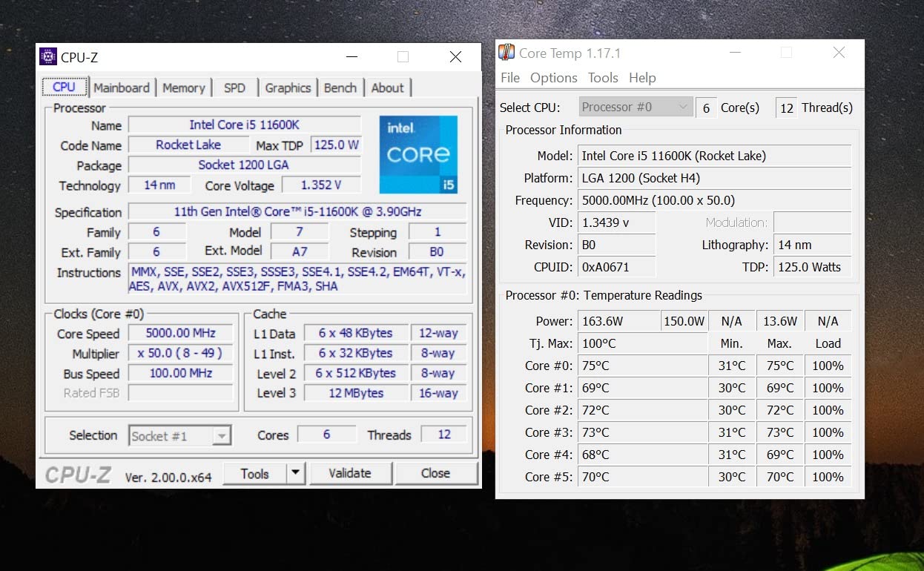The height and width of the screenshot is (571, 924).
Task: Open the Help menu in Core Temp
Action: tap(642, 78)
